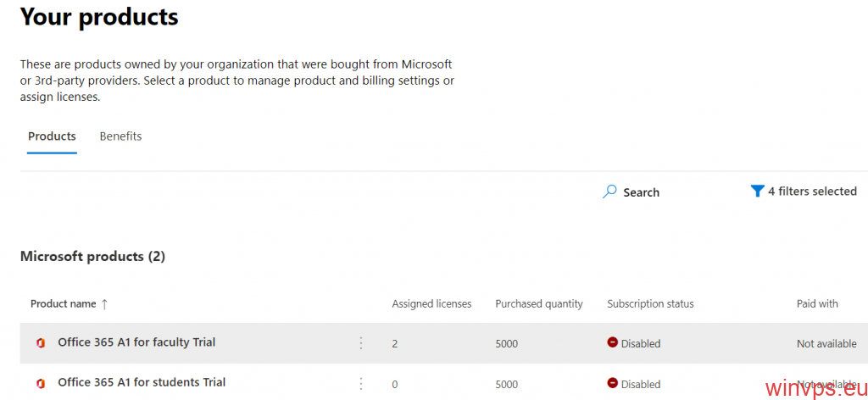Click the Office logo beside students Trial
868x400 pixels.
40,384
